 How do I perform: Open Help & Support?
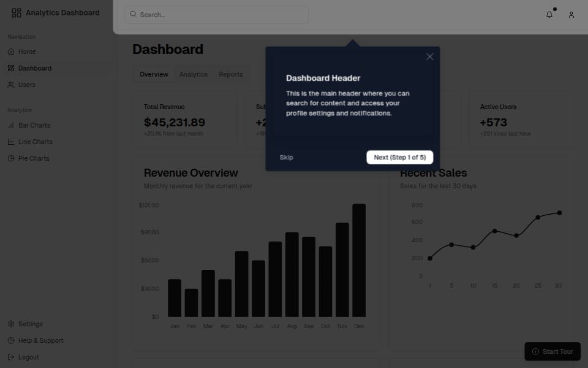click(x=37, y=340)
